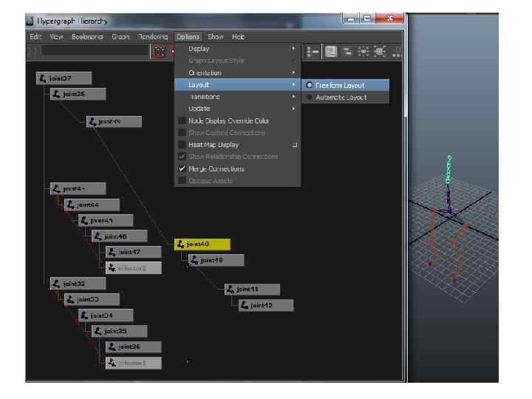Screen dimensions: 532x399
Task: Select the joint34 node
Action: pos(106,316)
